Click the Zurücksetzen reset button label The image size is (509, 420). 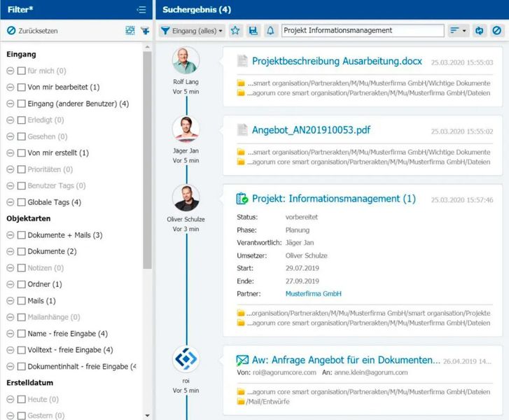pos(38,31)
